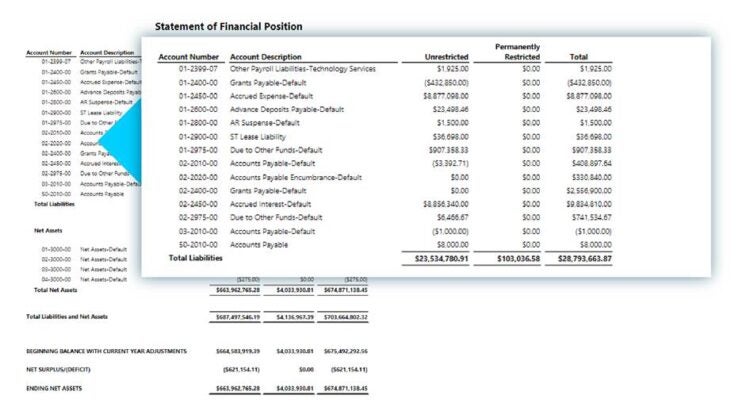Select the "ENDING NET ASSETS" label
Image resolution: width=742 pixels, height=411 pixels.
tap(54, 388)
